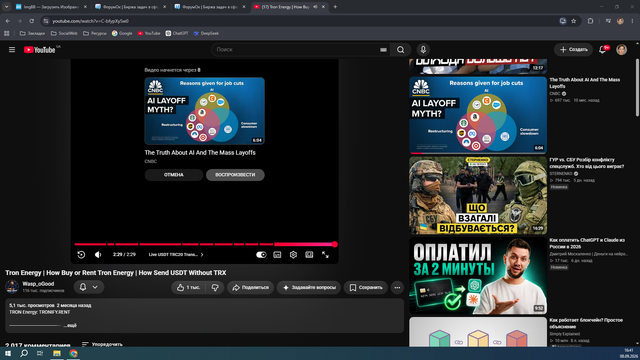This screenshot has height=360, width=640.
Task: Open the YouTube bookmark in the bookmarks bar
Action: pos(149,33)
